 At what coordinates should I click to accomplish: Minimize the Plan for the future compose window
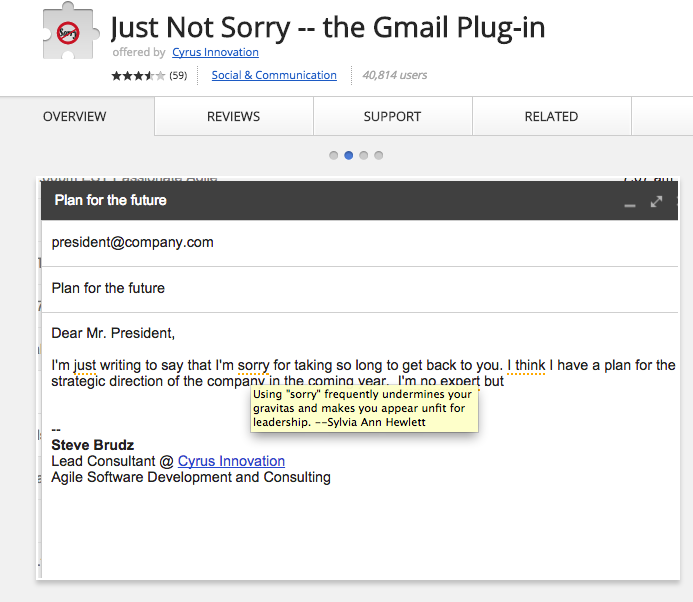click(630, 205)
